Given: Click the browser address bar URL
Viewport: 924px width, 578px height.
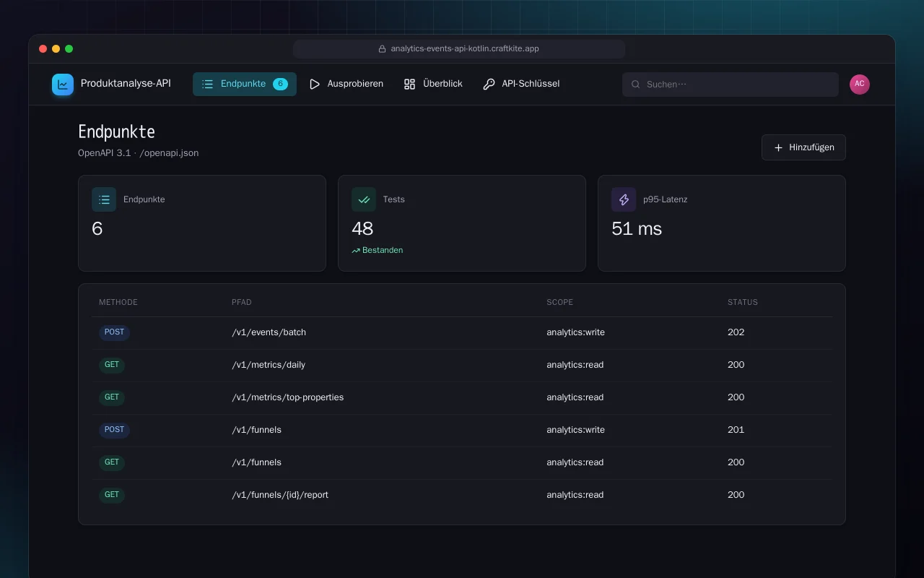Looking at the screenshot, I should point(465,49).
